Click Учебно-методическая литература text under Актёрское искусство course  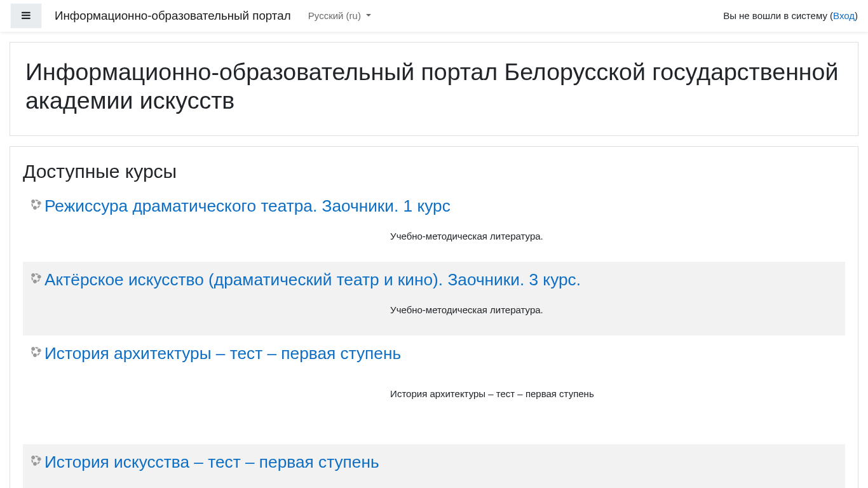[466, 310]
